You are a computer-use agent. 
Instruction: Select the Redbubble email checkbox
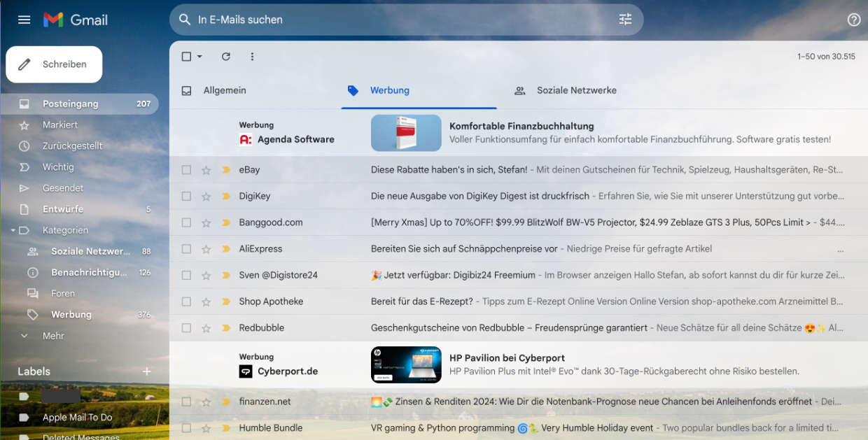click(x=186, y=327)
